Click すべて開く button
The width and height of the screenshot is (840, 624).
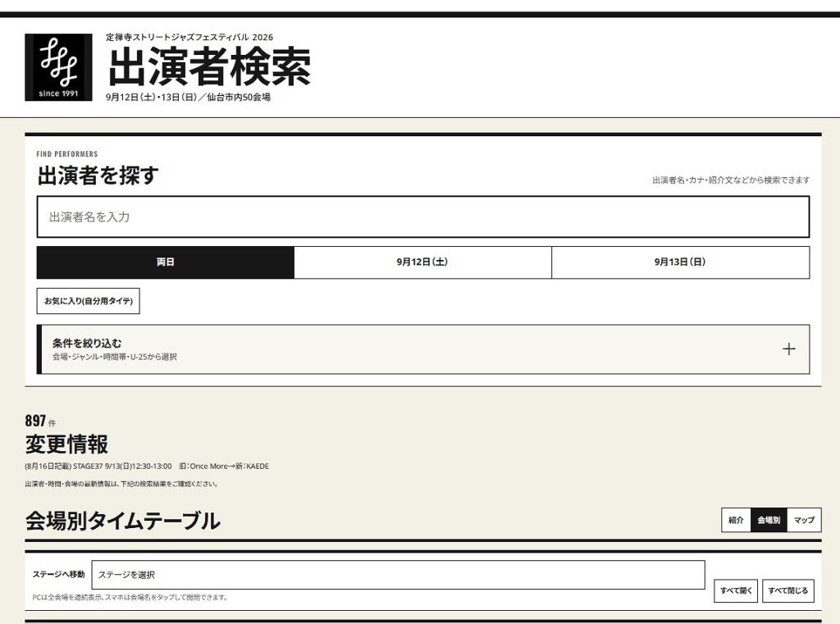(736, 591)
